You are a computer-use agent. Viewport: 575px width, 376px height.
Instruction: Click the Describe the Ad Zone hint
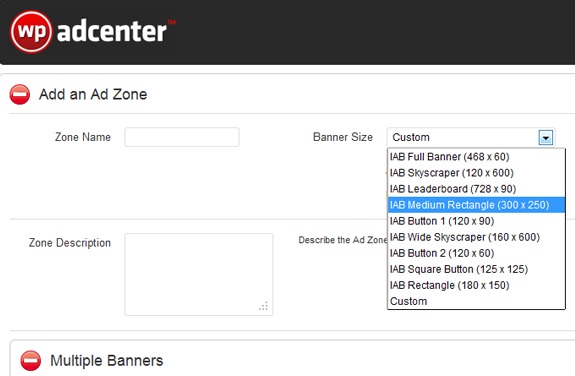[343, 240]
